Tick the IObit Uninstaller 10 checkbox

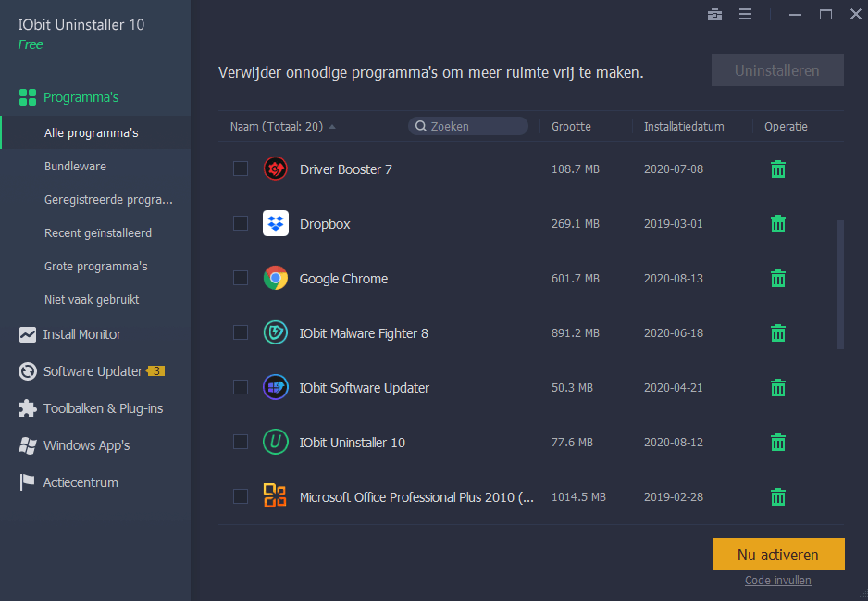click(241, 442)
